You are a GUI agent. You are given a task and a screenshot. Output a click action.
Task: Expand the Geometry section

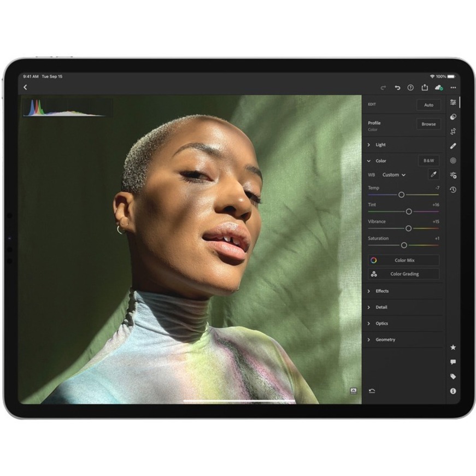(x=385, y=340)
